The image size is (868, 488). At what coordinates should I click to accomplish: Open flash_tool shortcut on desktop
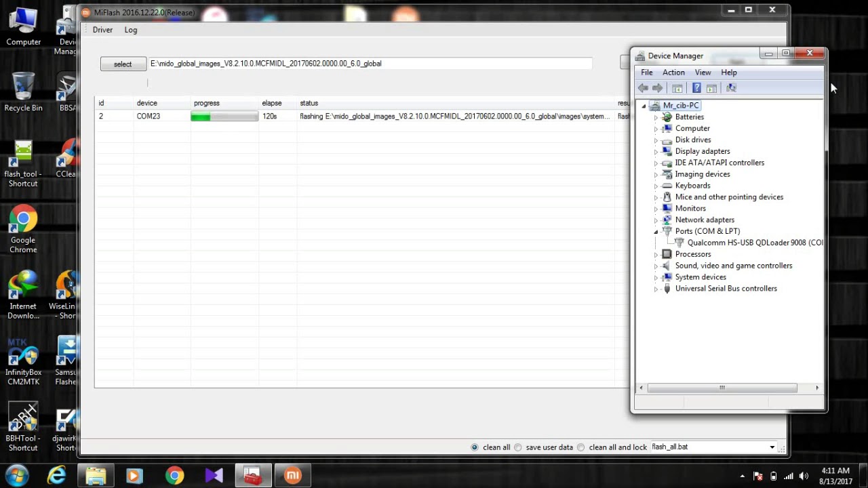(23, 164)
